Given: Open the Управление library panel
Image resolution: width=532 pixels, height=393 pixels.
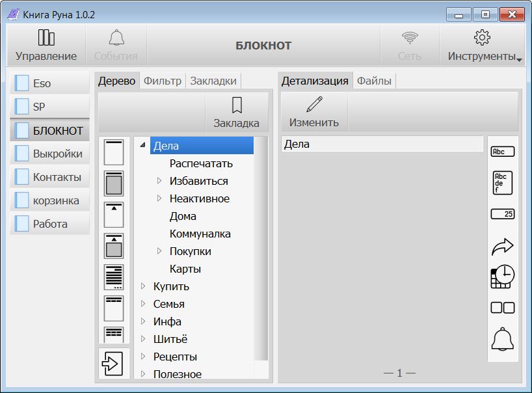Looking at the screenshot, I should (x=46, y=46).
